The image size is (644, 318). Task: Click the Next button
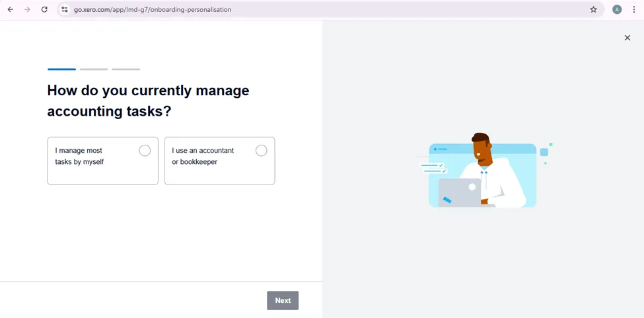coord(283,300)
